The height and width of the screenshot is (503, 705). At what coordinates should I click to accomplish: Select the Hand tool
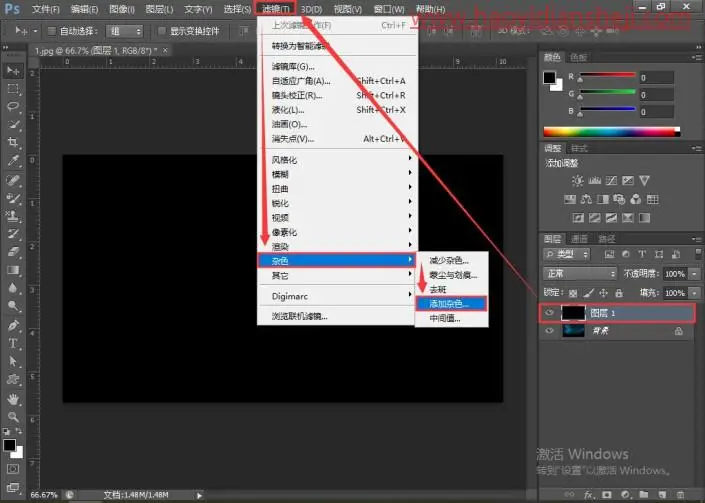[13, 398]
